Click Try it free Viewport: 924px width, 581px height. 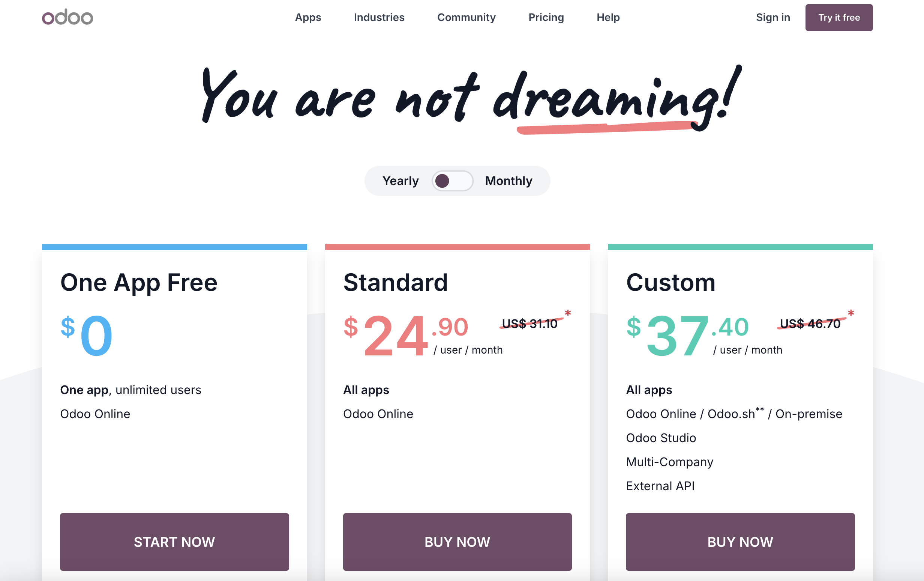click(839, 17)
